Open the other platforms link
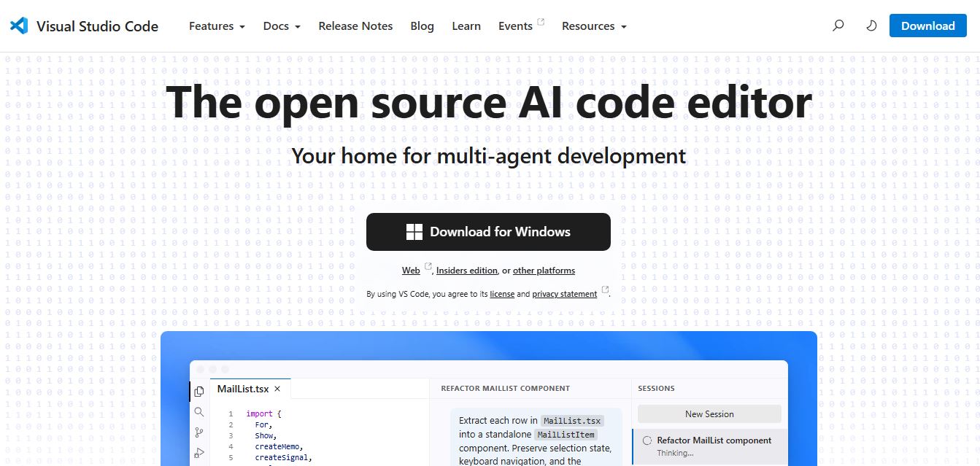This screenshot has width=980, height=466. pyautogui.click(x=544, y=271)
